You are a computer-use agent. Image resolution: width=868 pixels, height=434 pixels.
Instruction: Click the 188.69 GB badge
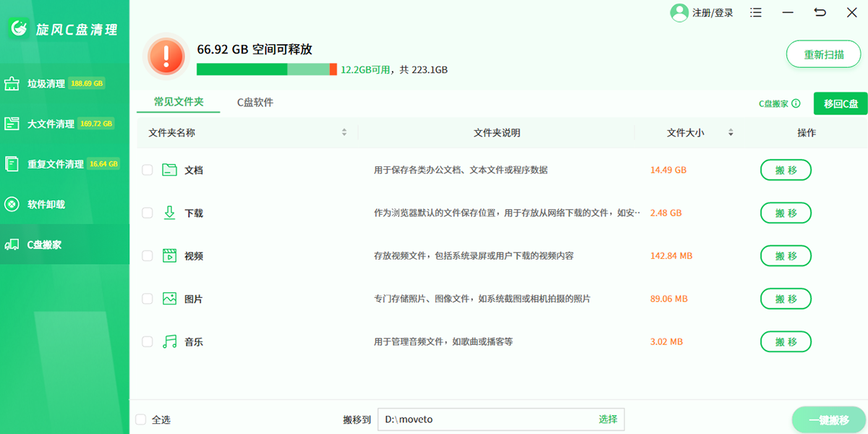87,83
